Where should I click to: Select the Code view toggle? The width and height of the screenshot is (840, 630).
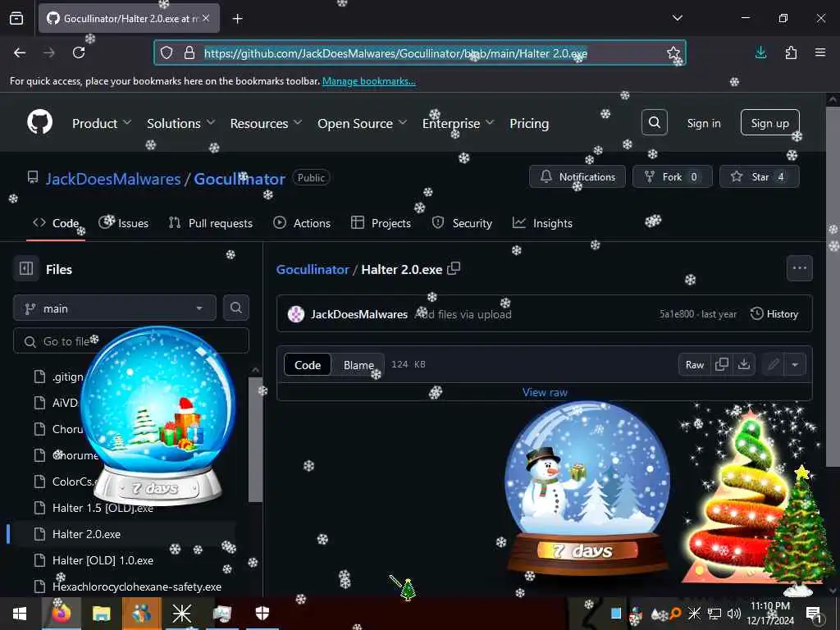click(x=308, y=365)
